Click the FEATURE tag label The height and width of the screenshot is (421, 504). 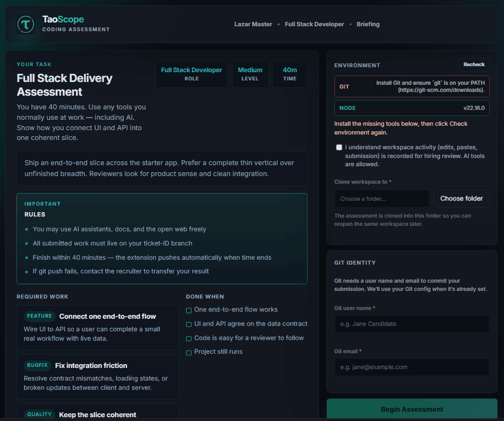39,316
